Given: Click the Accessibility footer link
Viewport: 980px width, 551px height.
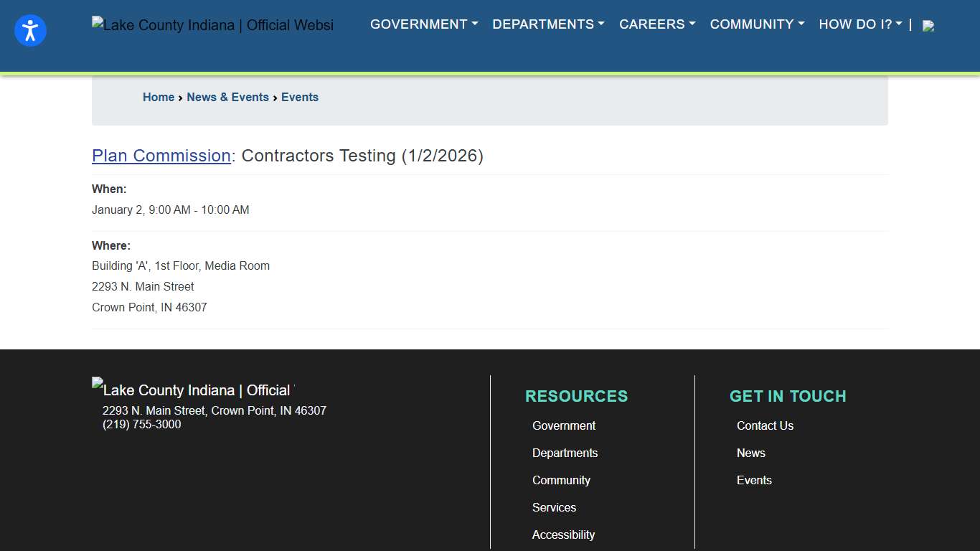Looking at the screenshot, I should point(563,534).
